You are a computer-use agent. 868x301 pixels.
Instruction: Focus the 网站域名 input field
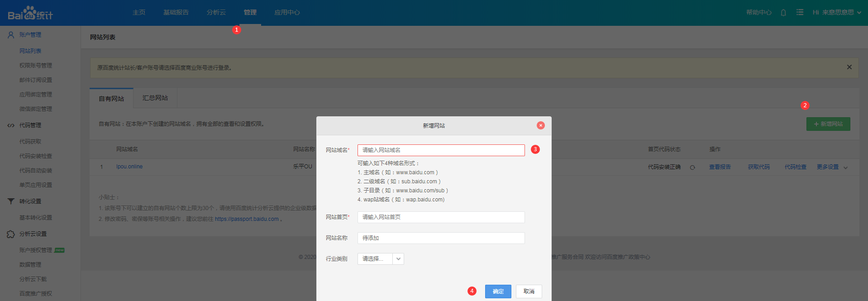click(x=441, y=150)
